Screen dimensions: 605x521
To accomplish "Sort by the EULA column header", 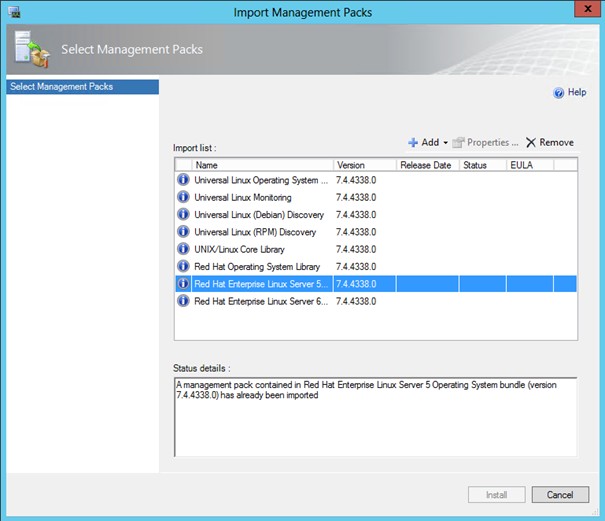I will tap(530, 165).
